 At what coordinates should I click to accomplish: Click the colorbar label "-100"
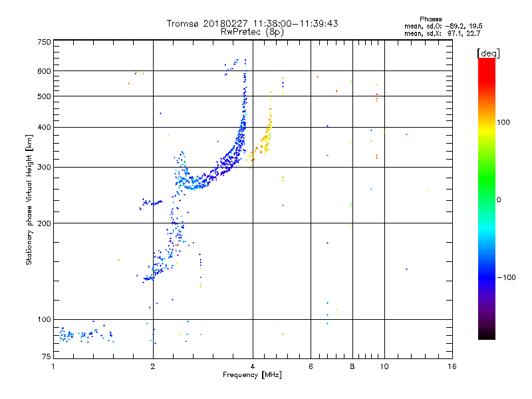coord(506,277)
